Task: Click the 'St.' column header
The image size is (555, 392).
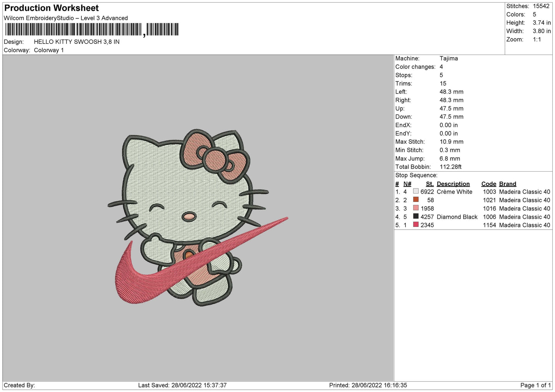Action: [x=430, y=184]
